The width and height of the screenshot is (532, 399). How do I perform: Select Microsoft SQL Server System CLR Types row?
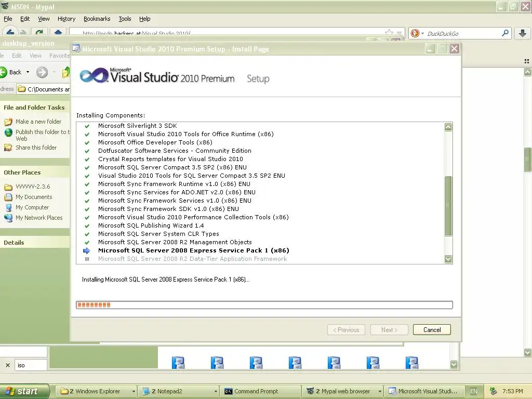point(158,234)
